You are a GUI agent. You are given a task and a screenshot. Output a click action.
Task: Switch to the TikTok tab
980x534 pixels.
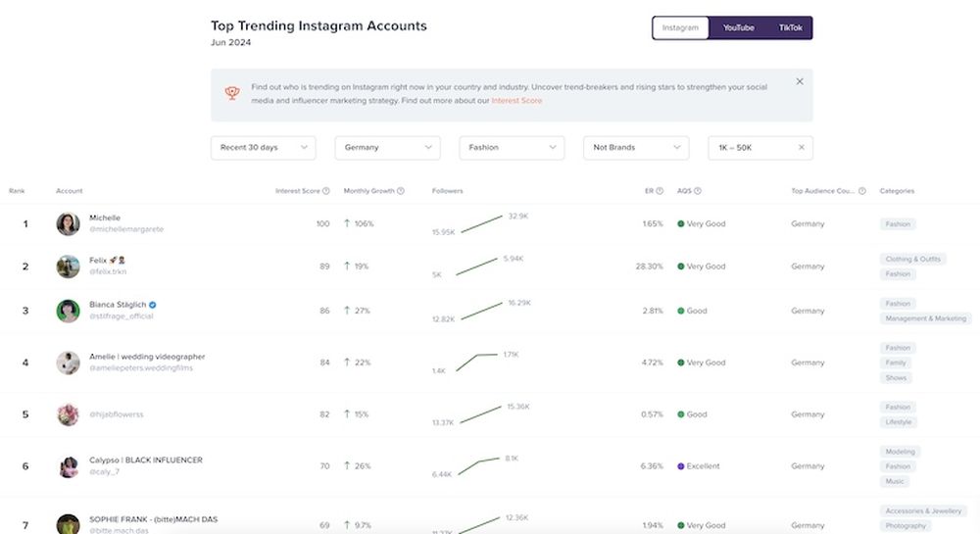click(x=790, y=28)
